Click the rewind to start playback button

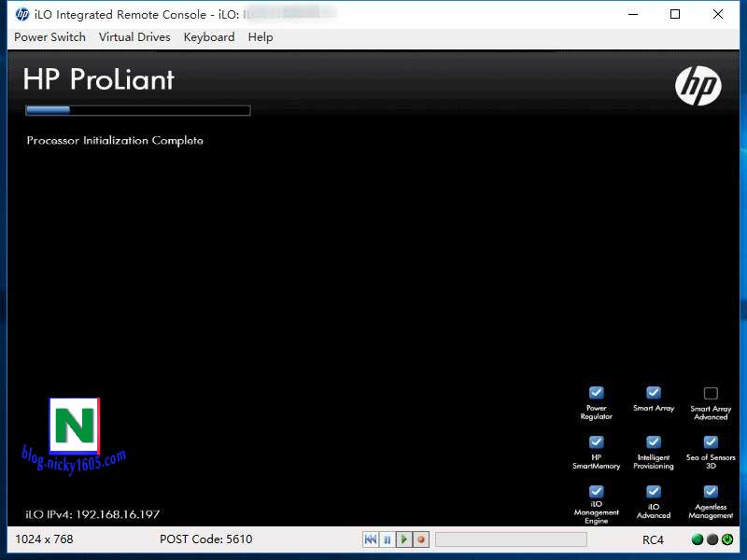(370, 539)
